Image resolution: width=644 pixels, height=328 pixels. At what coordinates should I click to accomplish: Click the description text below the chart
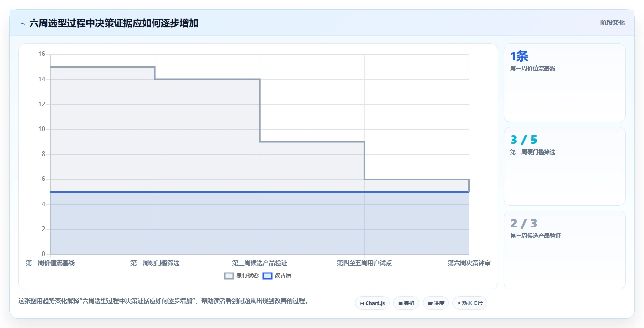coord(163,301)
